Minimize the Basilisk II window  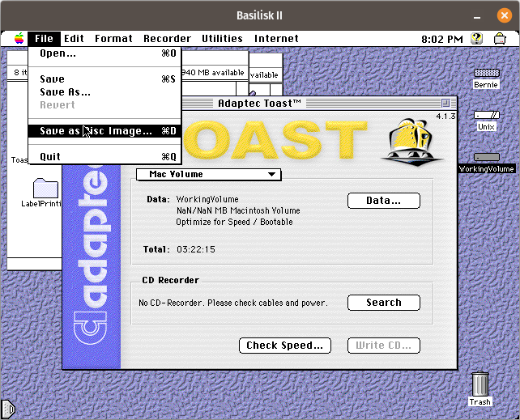point(477,16)
